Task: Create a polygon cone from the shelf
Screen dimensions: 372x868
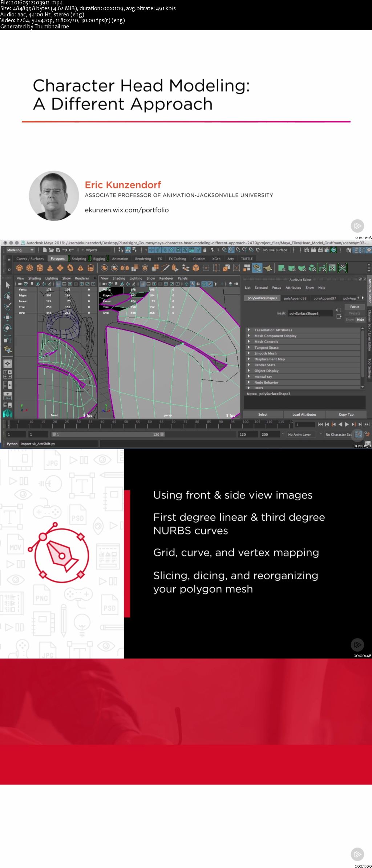Action: pos(50,268)
